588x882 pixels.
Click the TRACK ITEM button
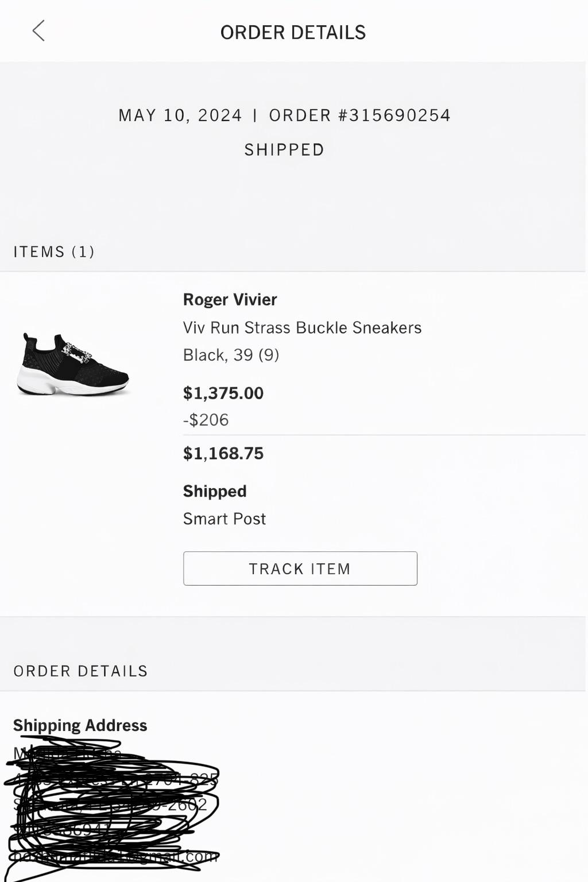click(x=300, y=568)
